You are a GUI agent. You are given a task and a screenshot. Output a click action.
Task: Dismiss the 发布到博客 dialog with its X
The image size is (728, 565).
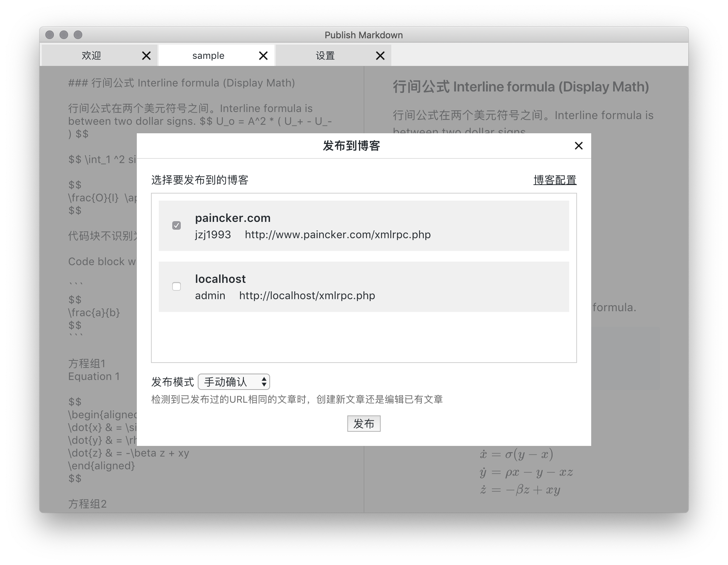coord(578,146)
